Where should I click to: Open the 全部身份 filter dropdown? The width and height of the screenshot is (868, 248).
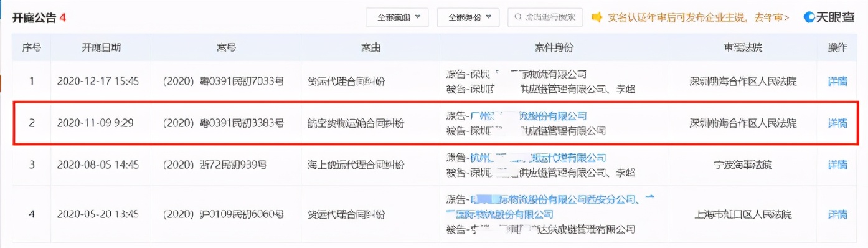(x=468, y=17)
